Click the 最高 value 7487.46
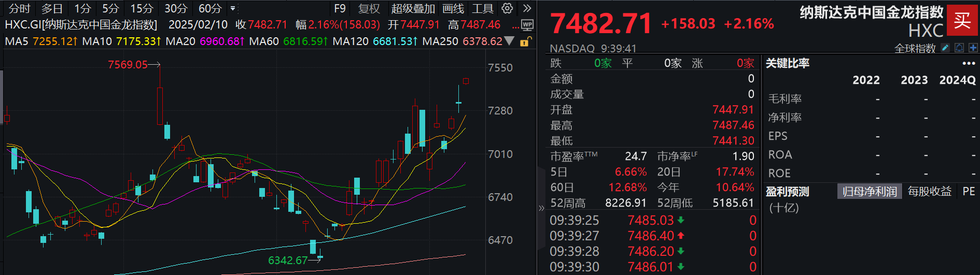 (733, 125)
